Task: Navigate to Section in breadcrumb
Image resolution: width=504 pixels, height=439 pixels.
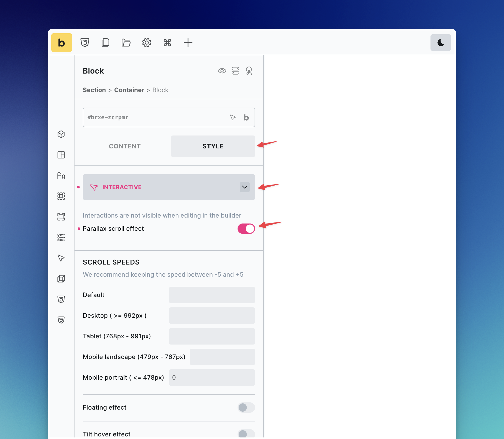Action: (x=94, y=90)
